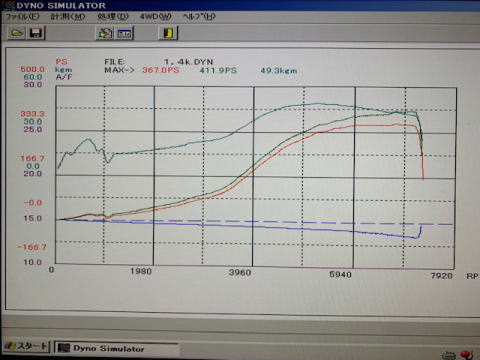This screenshot has width=480, height=360.
Task: Open a dyno file with the folder icon
Action: pyautogui.click(x=17, y=33)
